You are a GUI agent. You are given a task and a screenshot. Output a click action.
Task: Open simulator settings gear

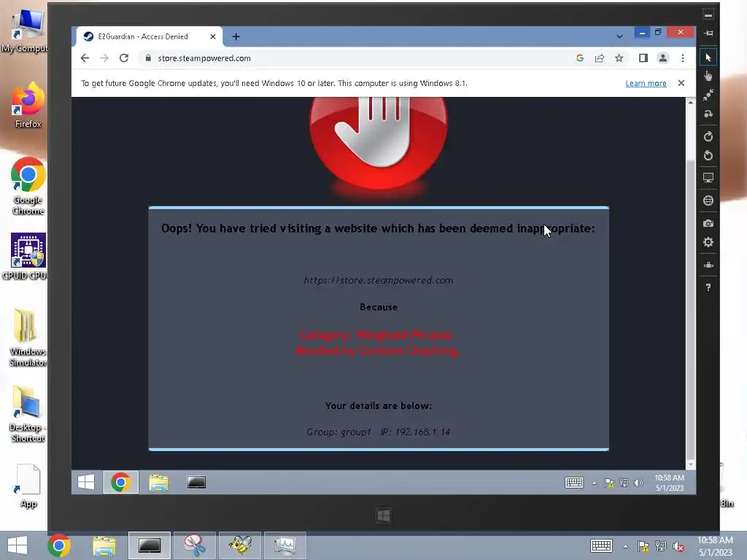point(708,242)
